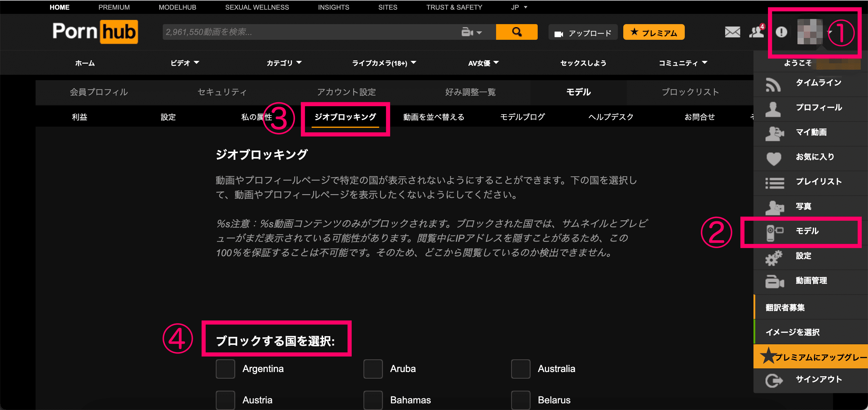Click the favorites heart icon
The width and height of the screenshot is (868, 410).
(x=774, y=159)
